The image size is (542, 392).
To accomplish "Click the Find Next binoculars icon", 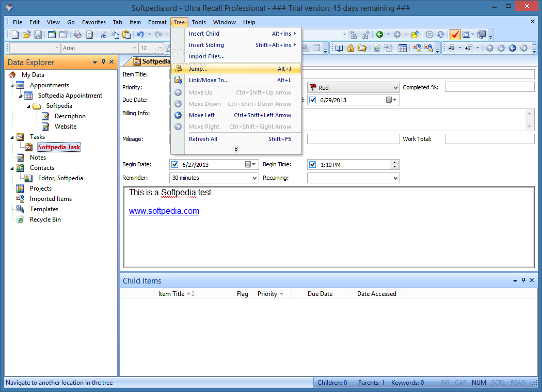I will [365, 35].
